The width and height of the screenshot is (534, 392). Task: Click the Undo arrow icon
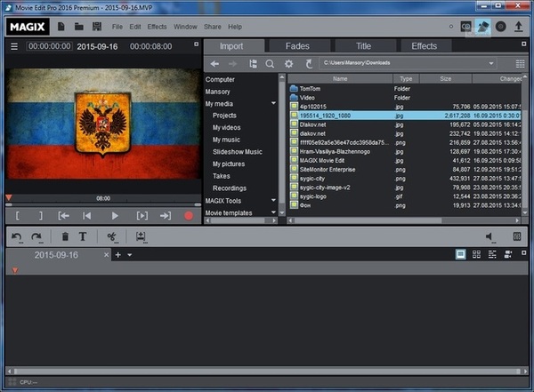17,236
